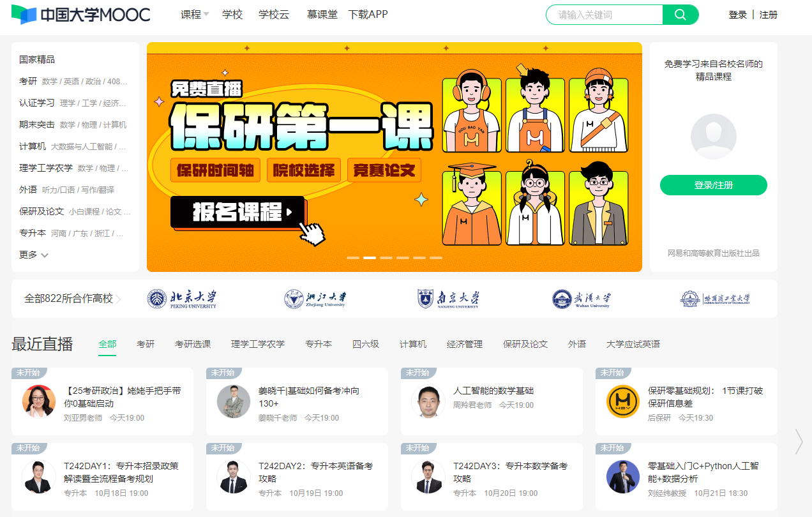Screen dimensions: 812x517
Task: Open 外语 category in sidebar
Action: coord(28,190)
